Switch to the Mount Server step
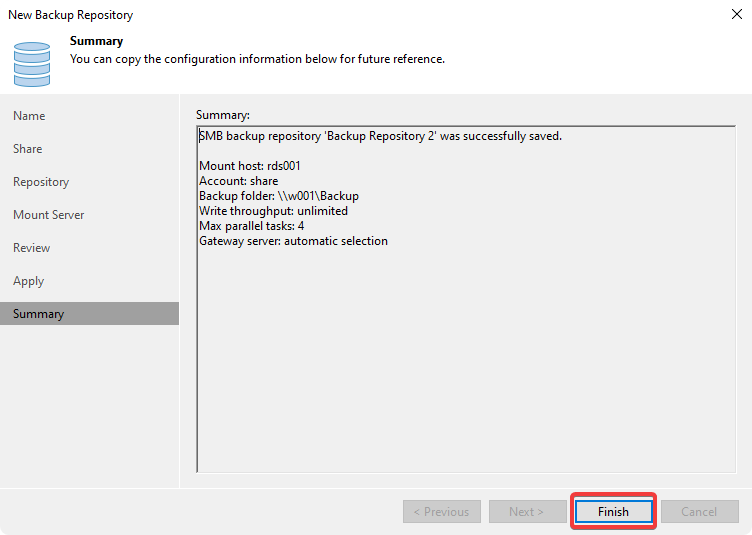 48,215
